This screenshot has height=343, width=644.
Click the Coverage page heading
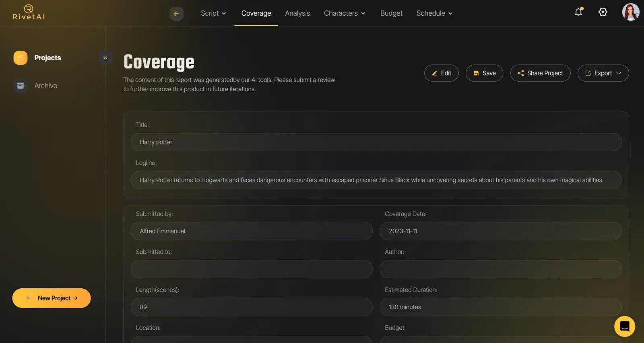159,62
